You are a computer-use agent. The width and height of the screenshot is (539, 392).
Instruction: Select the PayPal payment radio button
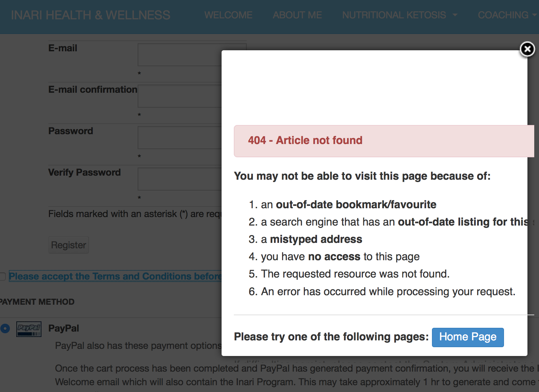[x=5, y=328]
